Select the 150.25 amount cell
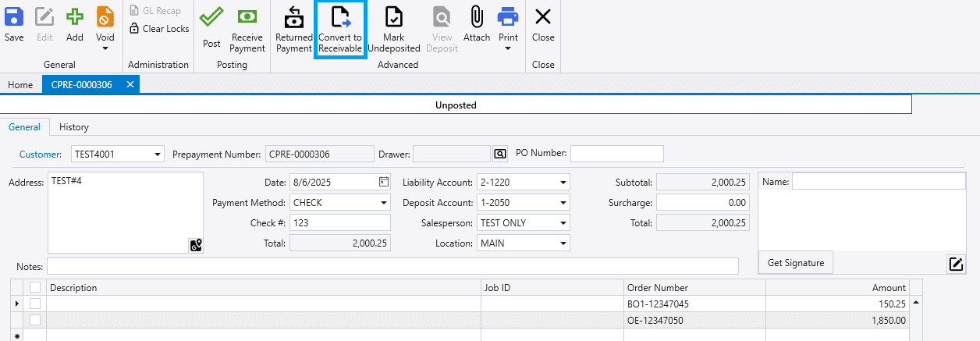980x341 pixels. click(x=837, y=304)
